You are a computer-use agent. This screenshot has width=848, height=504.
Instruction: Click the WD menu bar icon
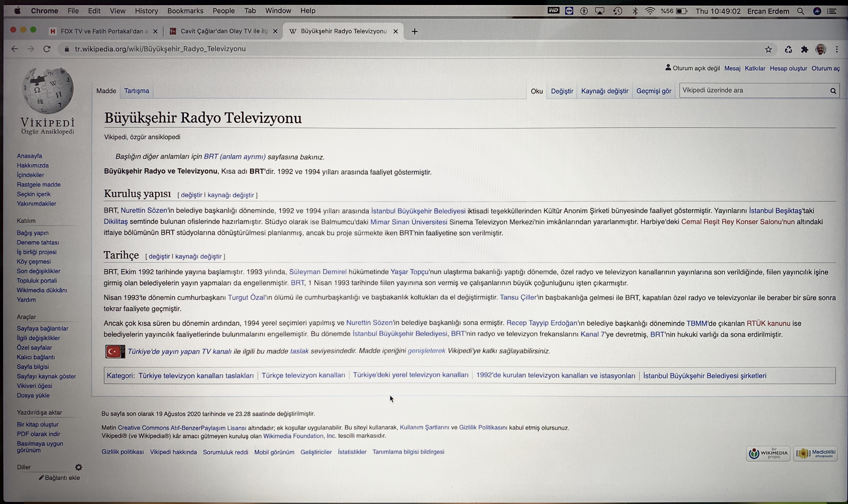[553, 11]
